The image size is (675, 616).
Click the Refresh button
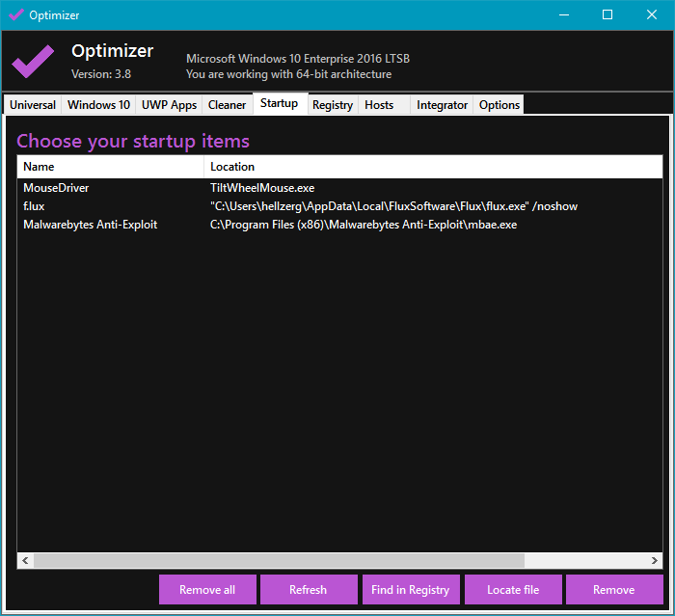[309, 590]
